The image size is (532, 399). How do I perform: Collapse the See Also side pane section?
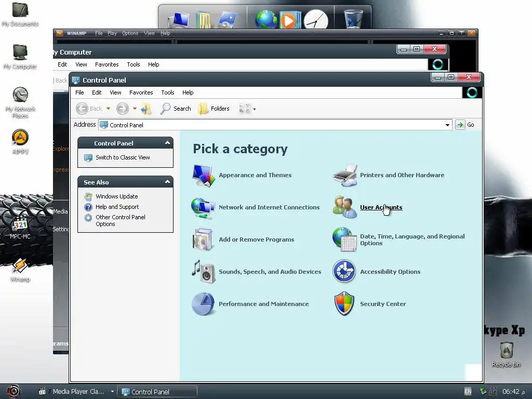point(167,182)
